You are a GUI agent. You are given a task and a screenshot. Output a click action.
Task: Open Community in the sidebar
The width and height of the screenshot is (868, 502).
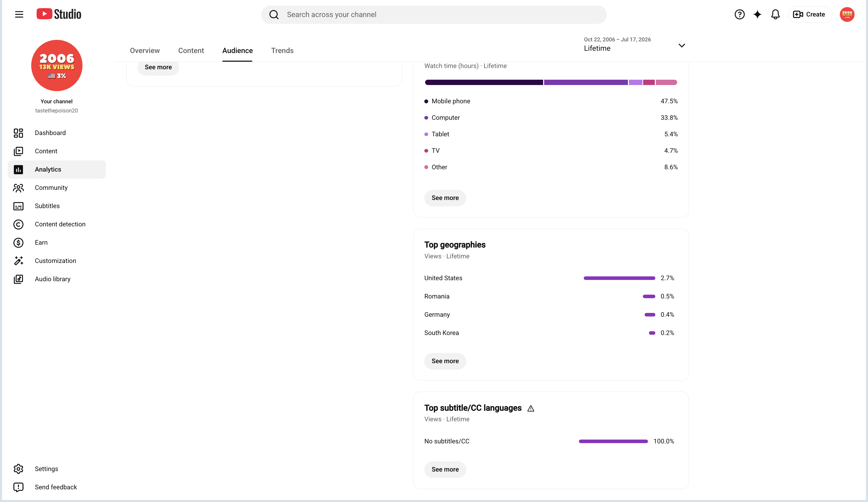point(57,188)
